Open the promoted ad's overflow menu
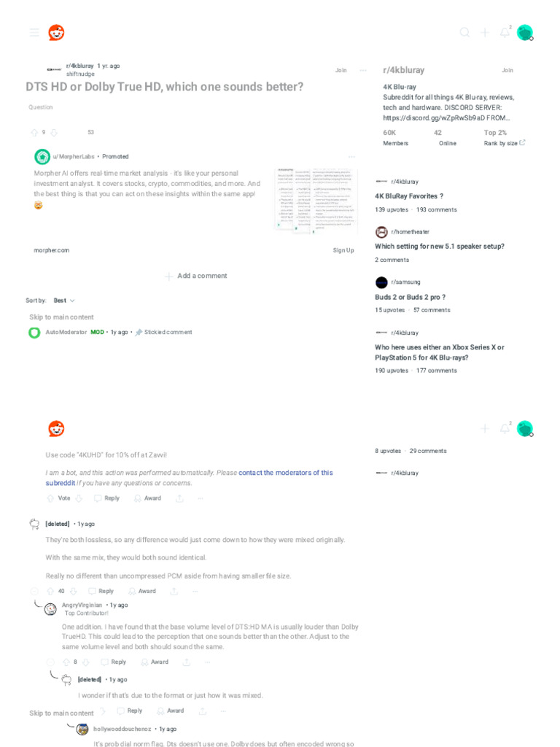This screenshot has width=560, height=747. tap(351, 157)
